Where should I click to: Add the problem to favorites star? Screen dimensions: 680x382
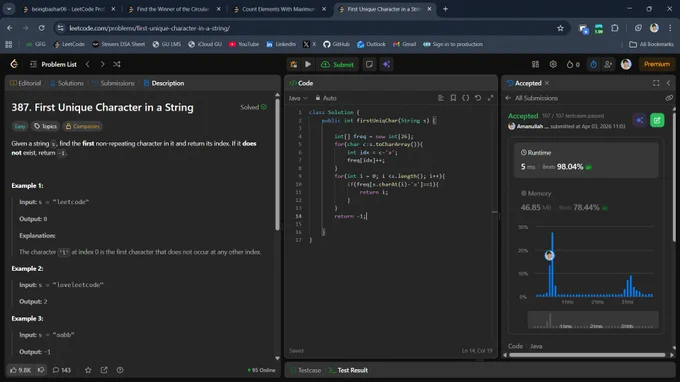coord(88,370)
